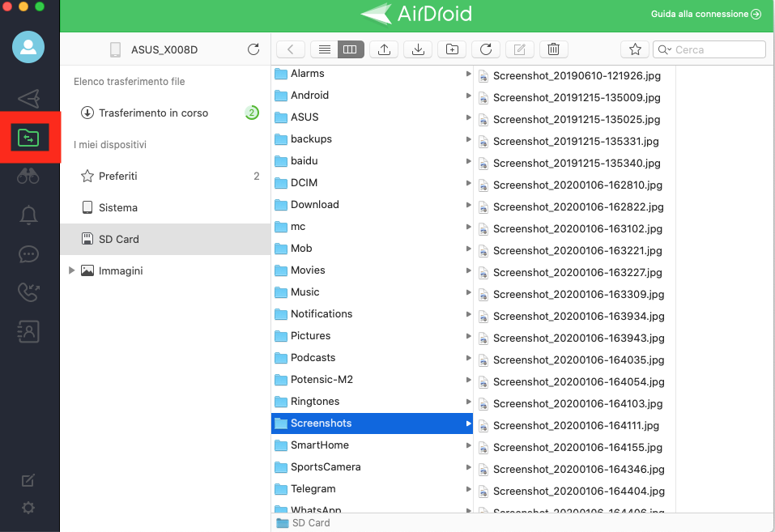Open the user profile avatar
The image size is (775, 532).
[28, 47]
